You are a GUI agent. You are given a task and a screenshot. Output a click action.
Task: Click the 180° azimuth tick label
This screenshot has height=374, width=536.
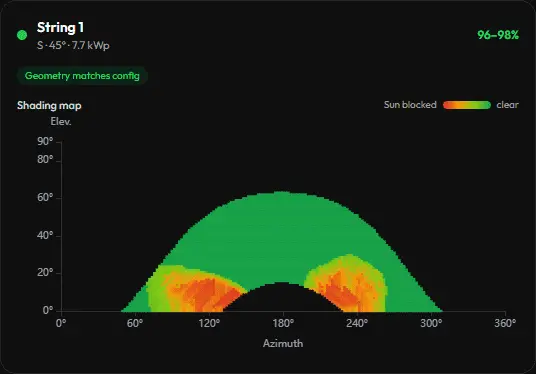pyautogui.click(x=283, y=323)
